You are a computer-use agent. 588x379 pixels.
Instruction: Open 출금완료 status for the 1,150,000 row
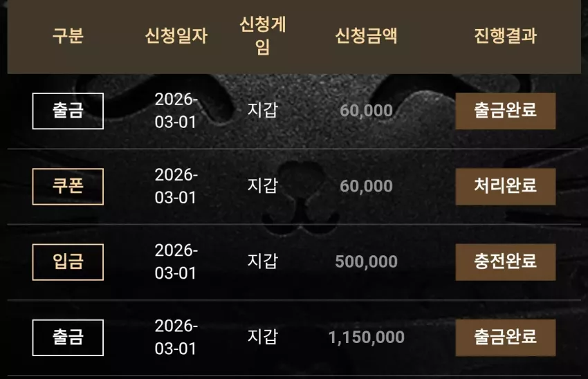pos(505,338)
